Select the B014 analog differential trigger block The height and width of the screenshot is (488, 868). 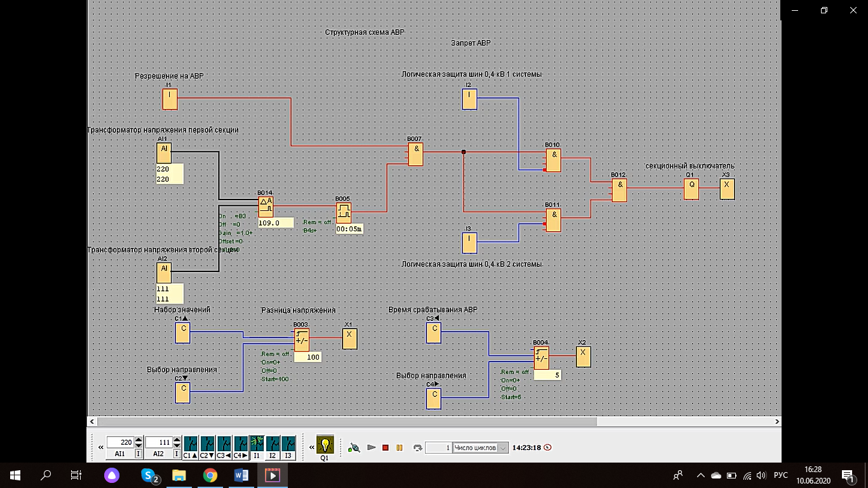point(266,207)
